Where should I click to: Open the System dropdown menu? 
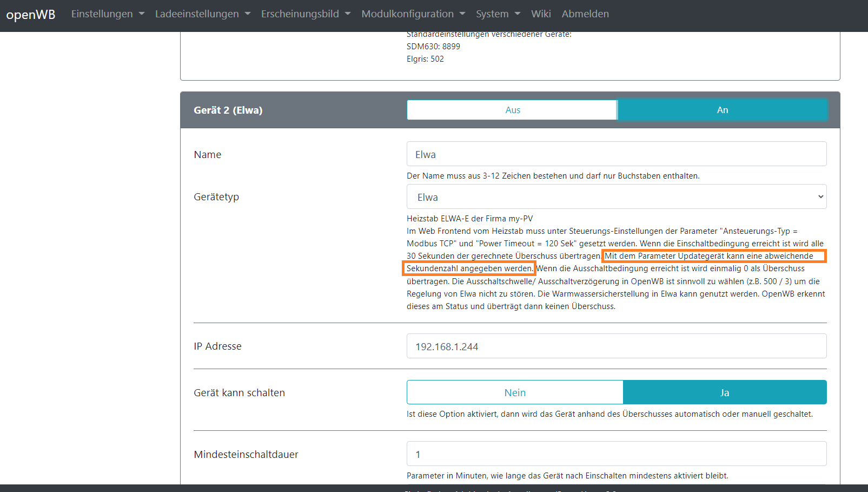point(498,14)
